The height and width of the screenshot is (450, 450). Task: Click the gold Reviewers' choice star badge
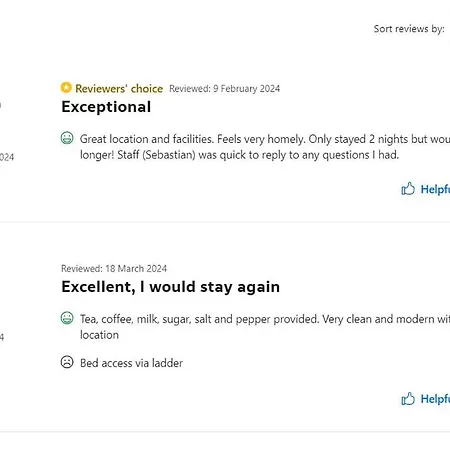click(x=66, y=88)
